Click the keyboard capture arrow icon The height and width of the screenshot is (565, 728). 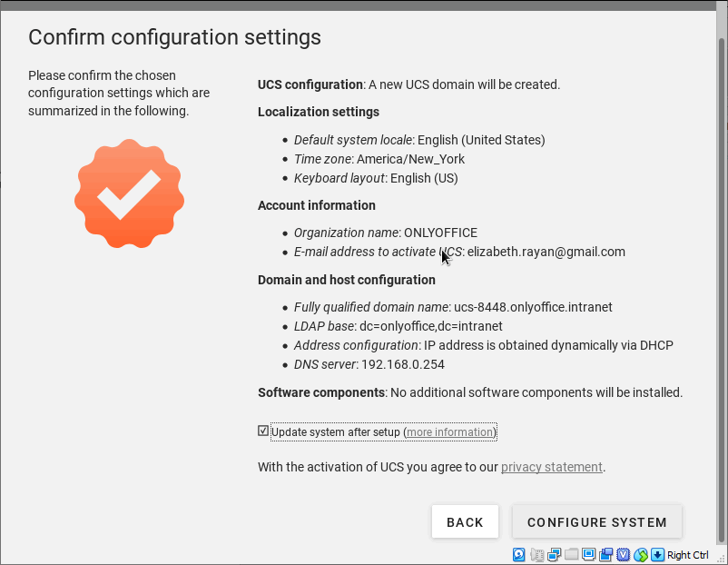click(x=658, y=555)
